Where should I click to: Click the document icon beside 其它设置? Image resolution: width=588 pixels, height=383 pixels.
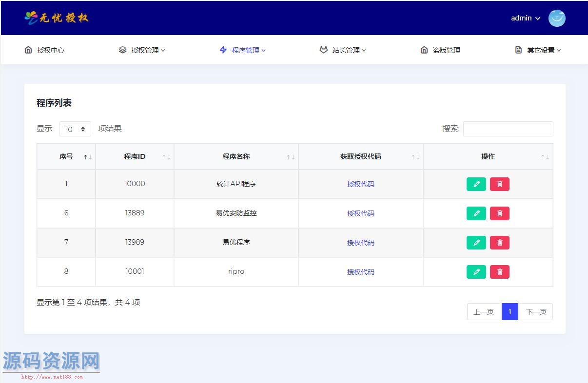pyautogui.click(x=518, y=50)
